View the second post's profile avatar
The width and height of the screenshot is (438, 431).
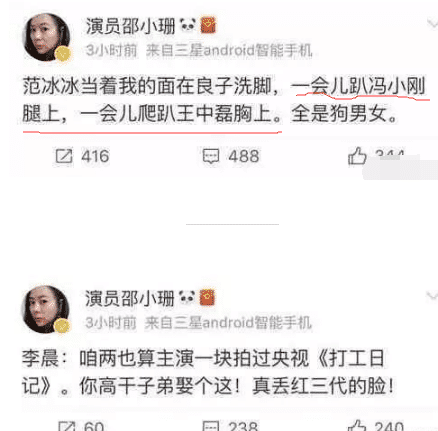tap(46, 309)
